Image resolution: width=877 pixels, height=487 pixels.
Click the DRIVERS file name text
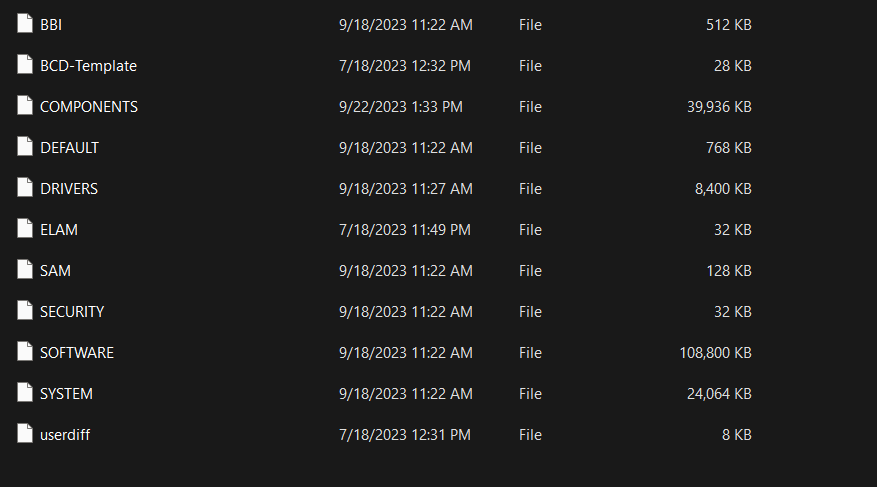tap(69, 189)
